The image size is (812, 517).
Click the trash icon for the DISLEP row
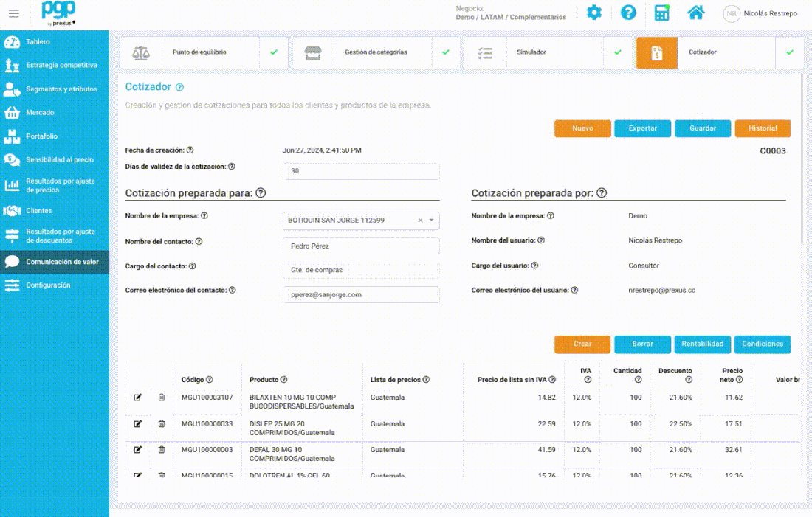[x=161, y=423]
